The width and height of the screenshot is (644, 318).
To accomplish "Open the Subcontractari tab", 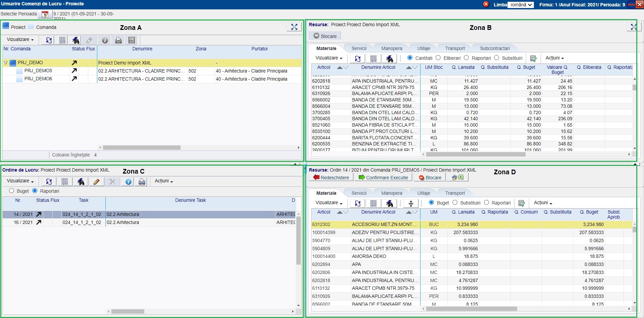I will [495, 48].
